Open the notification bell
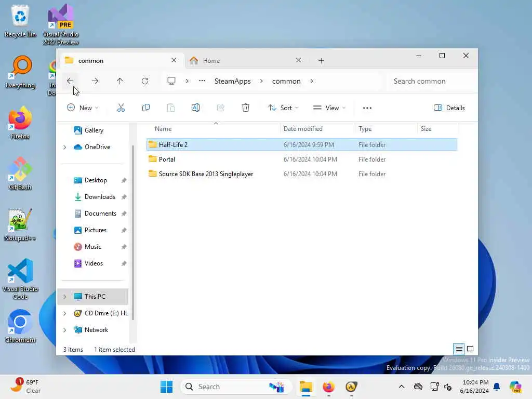532x399 pixels. tap(497, 387)
